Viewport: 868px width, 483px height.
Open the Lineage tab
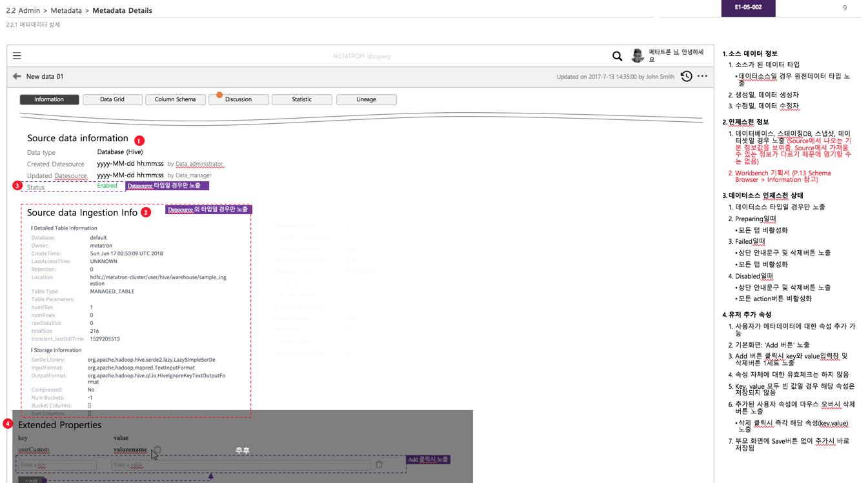366,99
